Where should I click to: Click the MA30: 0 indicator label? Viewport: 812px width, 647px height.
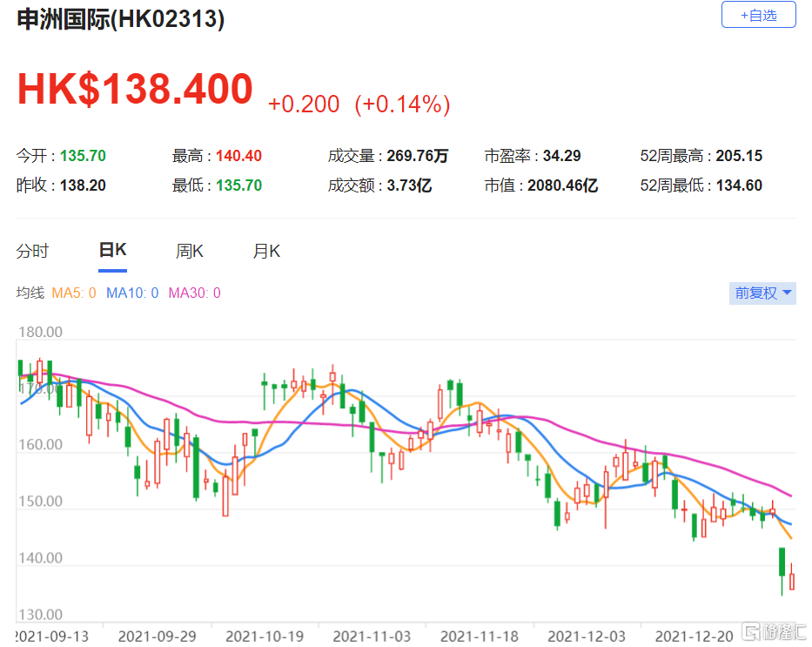[195, 293]
